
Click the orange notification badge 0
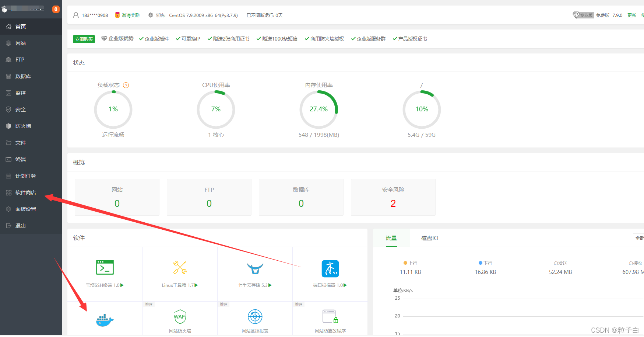(56, 9)
